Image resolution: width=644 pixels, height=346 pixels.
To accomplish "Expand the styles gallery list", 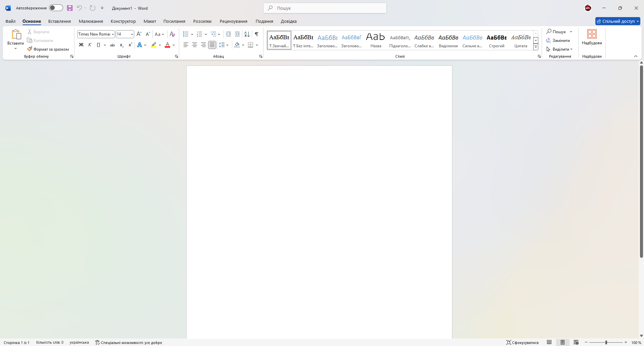I will pos(536,47).
